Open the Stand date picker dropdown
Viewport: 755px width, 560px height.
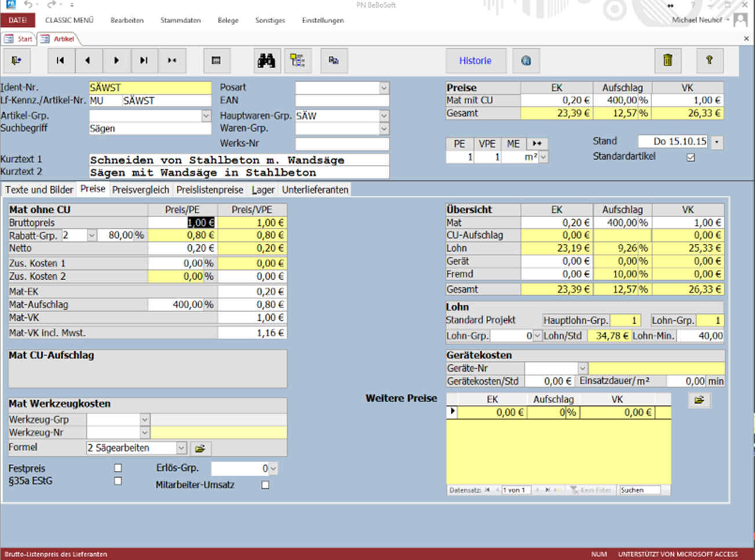pyautogui.click(x=717, y=142)
